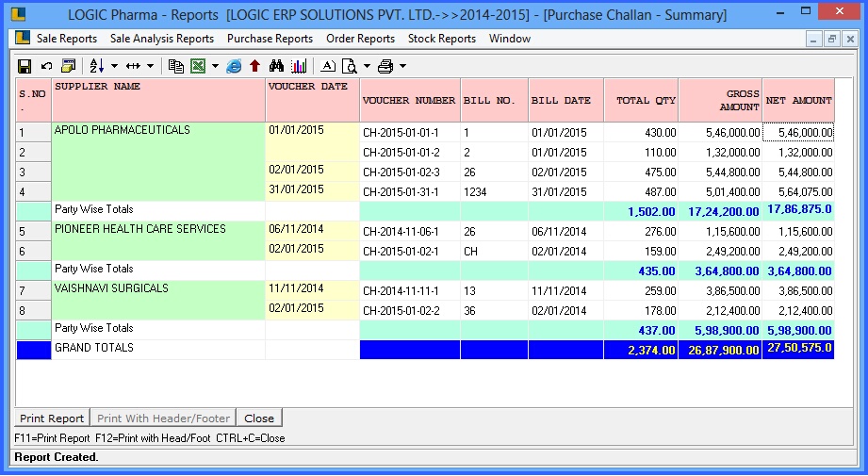
Task: Click voucher number CH-2014-11-11-1
Action: tap(410, 290)
